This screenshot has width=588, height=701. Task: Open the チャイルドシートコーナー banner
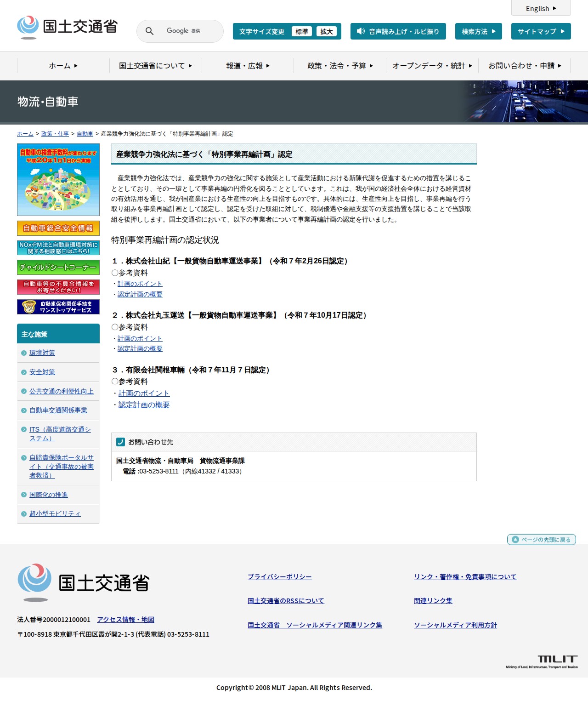tap(58, 268)
